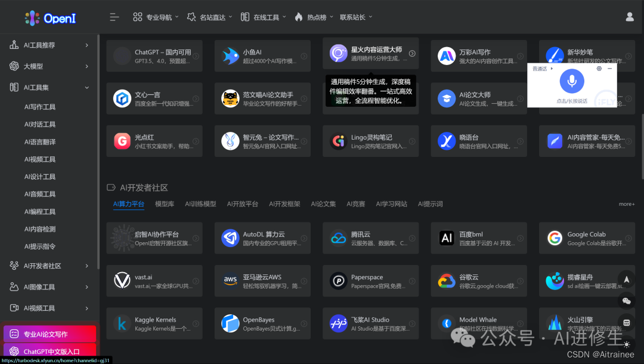This screenshot has width=644, height=364.
Task: Open the 联系站长 dropdown menu
Action: 356,17
